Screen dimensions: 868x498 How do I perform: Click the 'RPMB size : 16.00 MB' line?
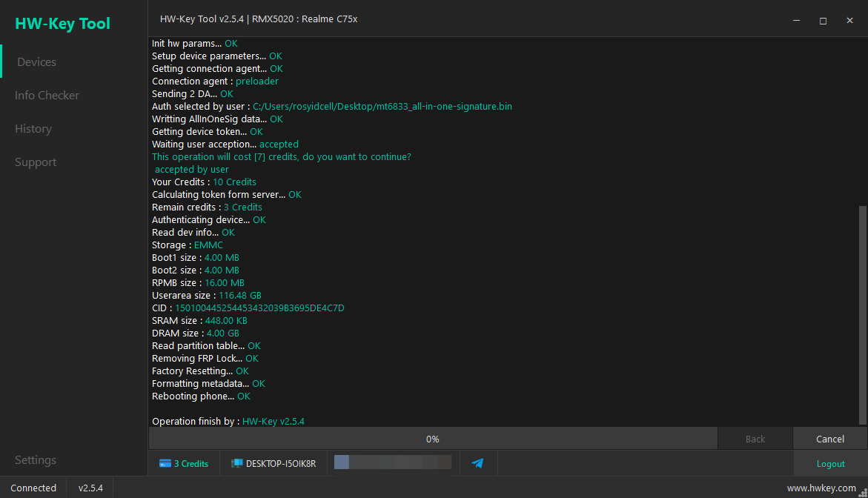[198, 283]
